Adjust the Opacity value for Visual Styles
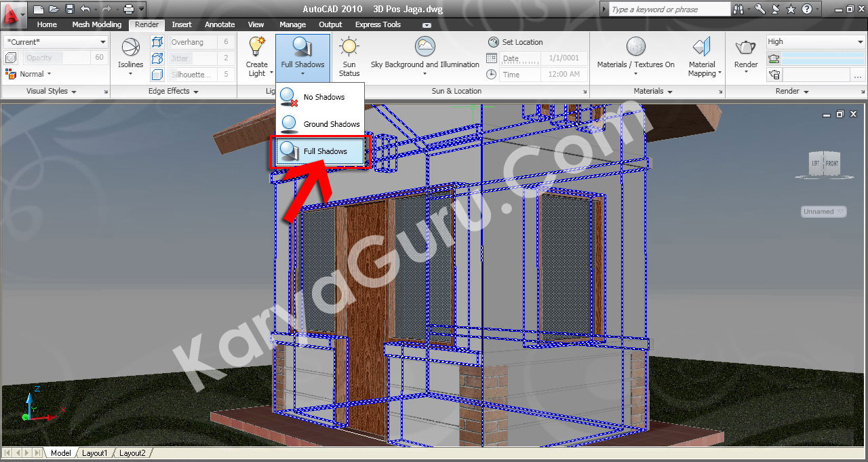868x462 pixels. tap(42, 58)
